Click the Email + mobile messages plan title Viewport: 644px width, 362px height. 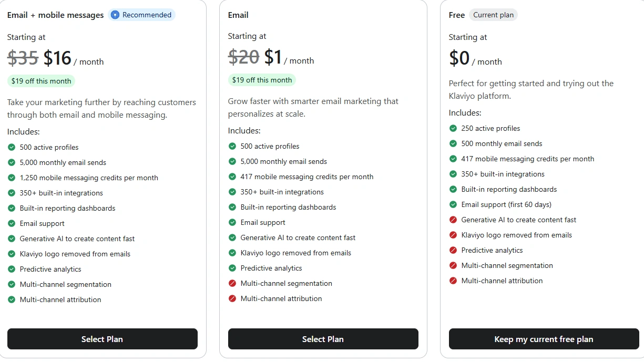(x=56, y=15)
